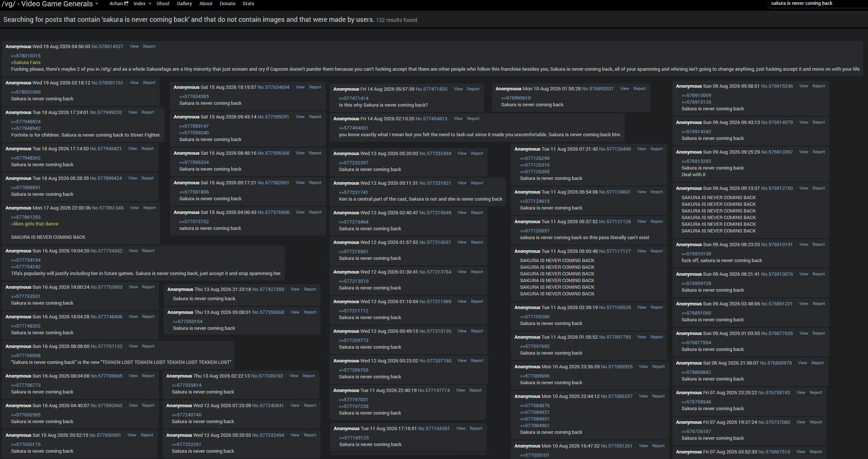Open post number No.577121126

point(615,222)
